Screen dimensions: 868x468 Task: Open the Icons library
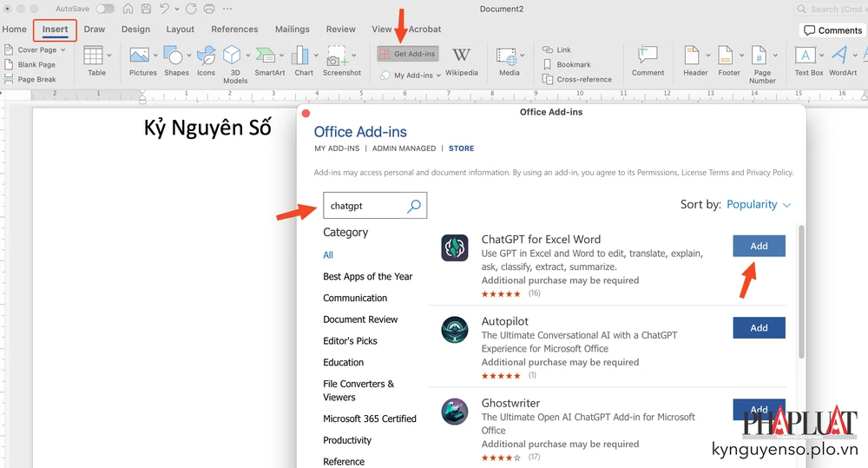tap(206, 56)
